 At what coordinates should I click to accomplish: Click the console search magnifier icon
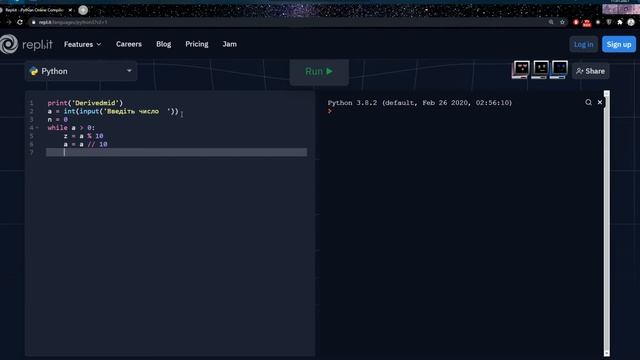[588, 102]
